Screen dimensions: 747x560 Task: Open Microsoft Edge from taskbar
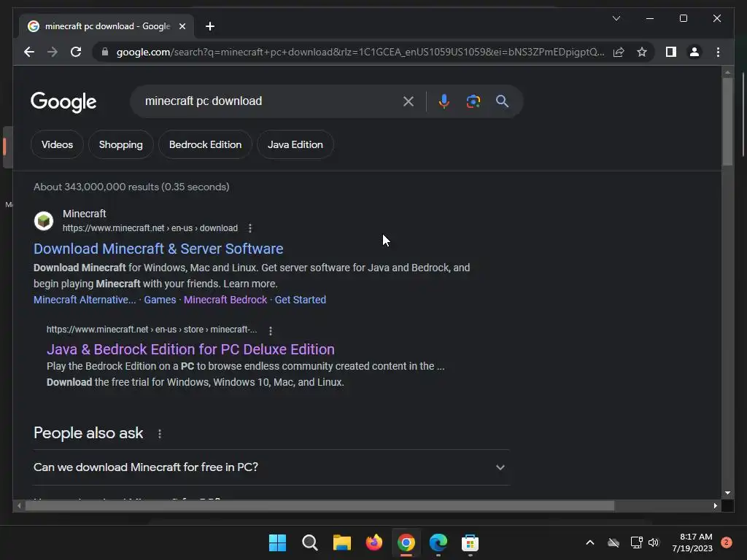438,542
